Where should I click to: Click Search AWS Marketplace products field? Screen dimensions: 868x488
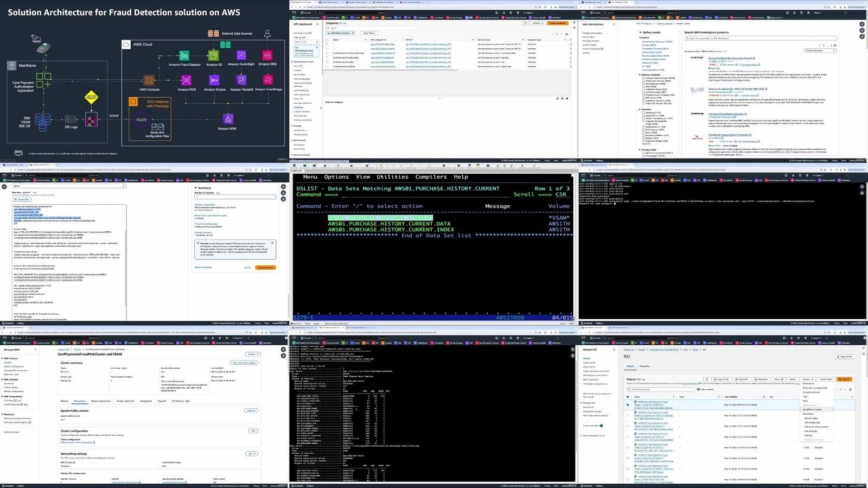pos(761,39)
